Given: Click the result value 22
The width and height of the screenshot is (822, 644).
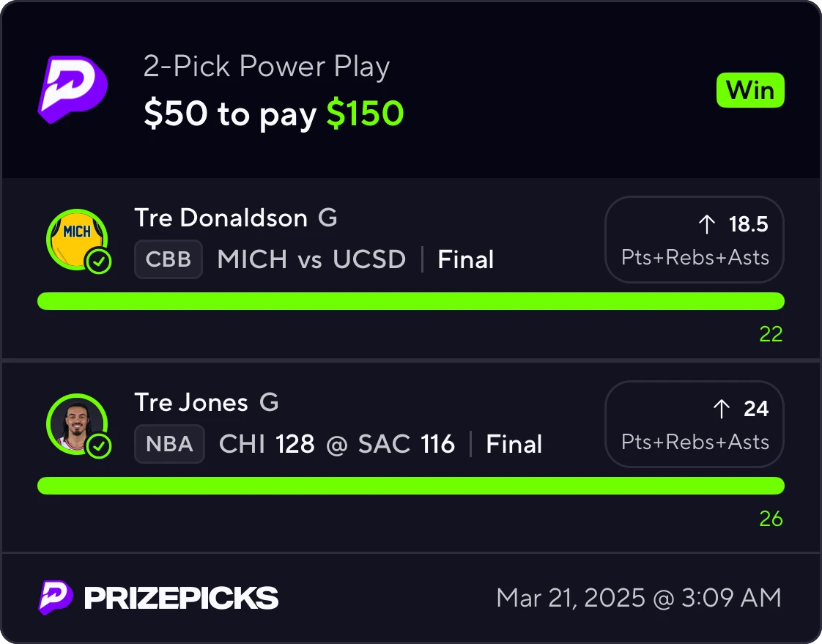Looking at the screenshot, I should (x=771, y=334).
